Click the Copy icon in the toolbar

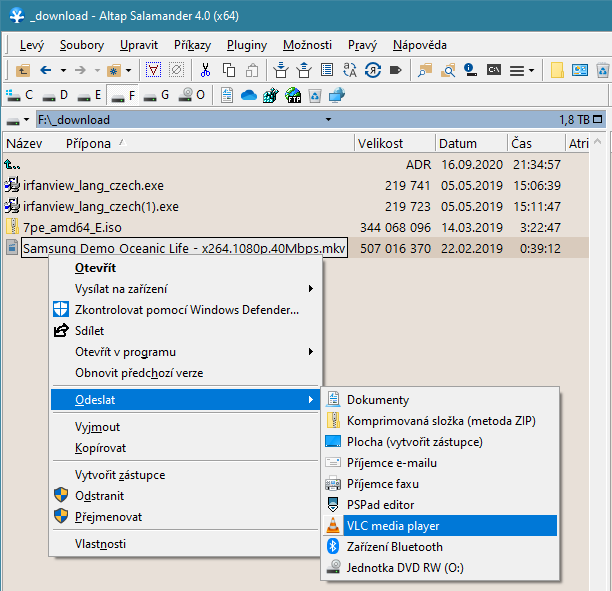coord(229,70)
